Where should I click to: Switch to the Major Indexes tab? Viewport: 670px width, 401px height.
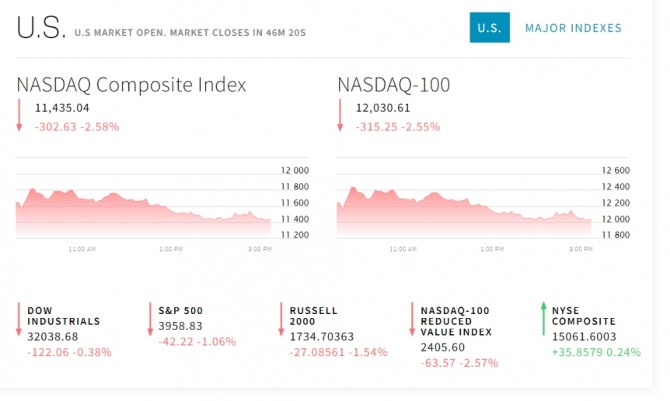[573, 28]
